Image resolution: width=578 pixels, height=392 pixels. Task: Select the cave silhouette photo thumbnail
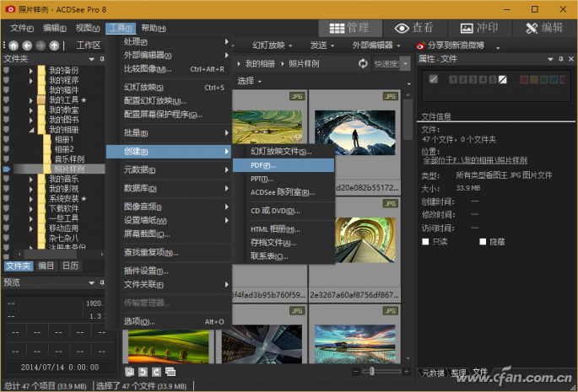pyautogui.click(x=354, y=132)
